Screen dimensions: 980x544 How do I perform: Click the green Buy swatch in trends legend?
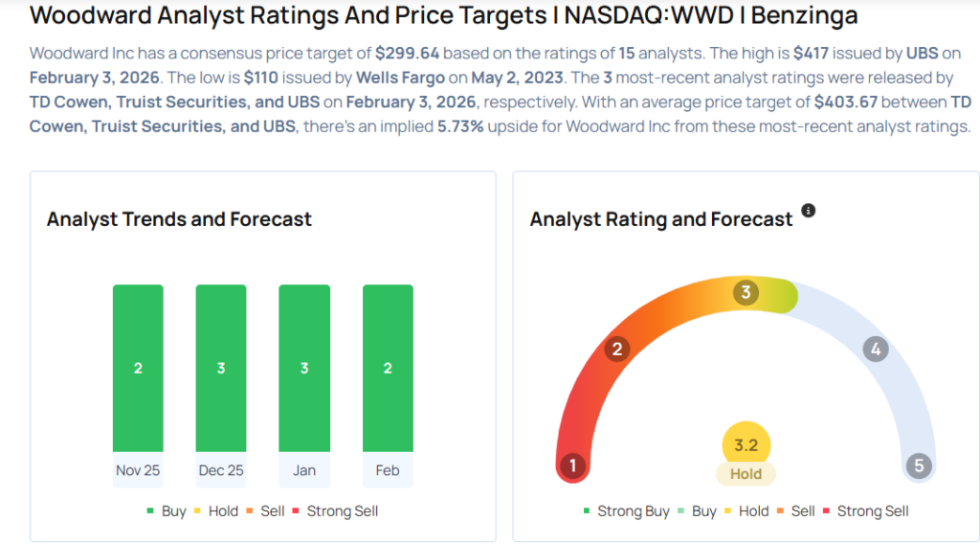pyautogui.click(x=152, y=511)
